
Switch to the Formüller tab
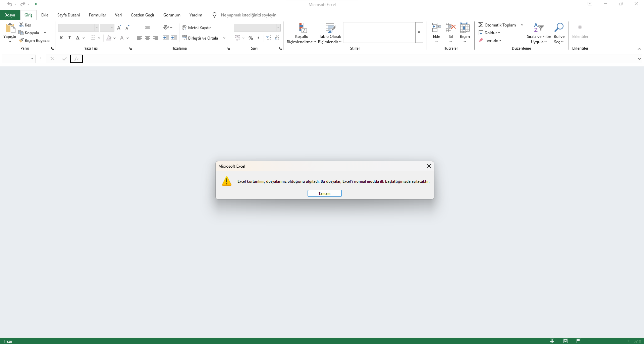tap(97, 15)
